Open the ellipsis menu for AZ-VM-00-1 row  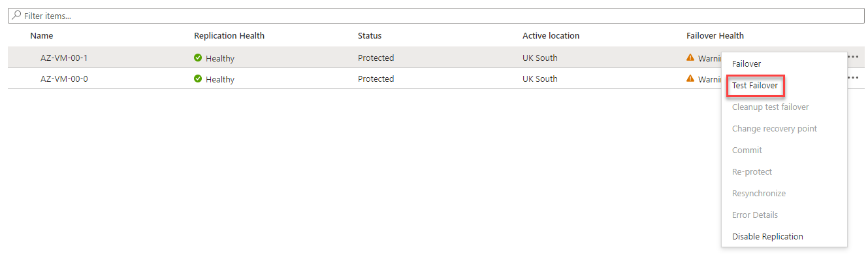(853, 56)
